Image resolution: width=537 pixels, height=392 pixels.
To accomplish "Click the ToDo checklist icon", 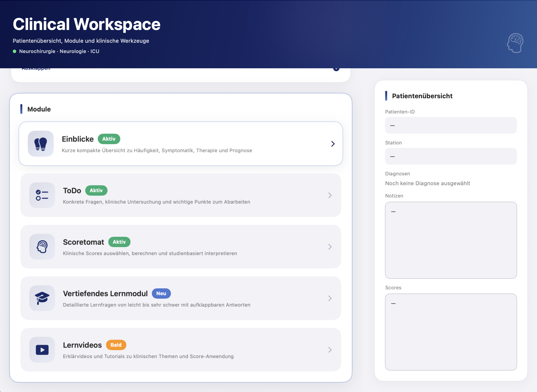I will point(42,195).
